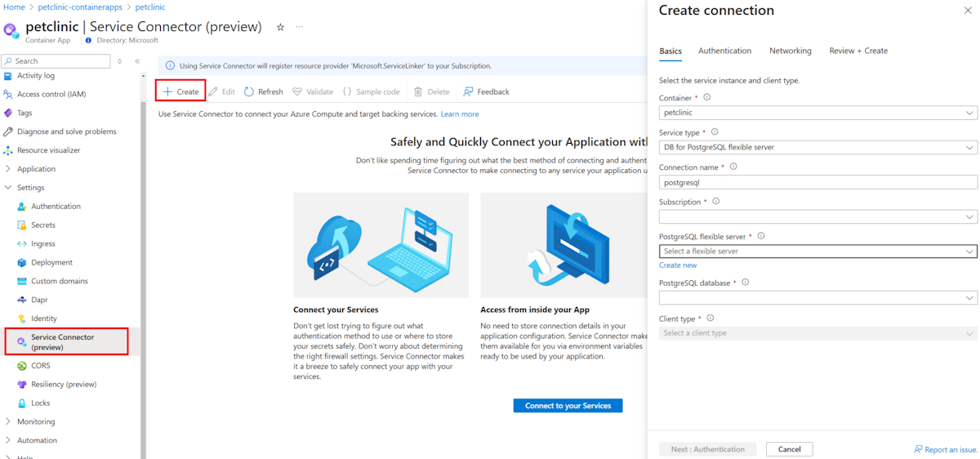Click the Secrets icon in sidebar
The width and height of the screenshot is (980, 459).
(22, 225)
